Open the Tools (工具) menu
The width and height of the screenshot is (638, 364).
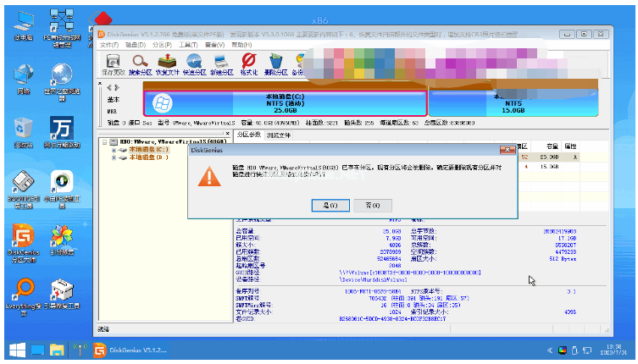pyautogui.click(x=188, y=45)
